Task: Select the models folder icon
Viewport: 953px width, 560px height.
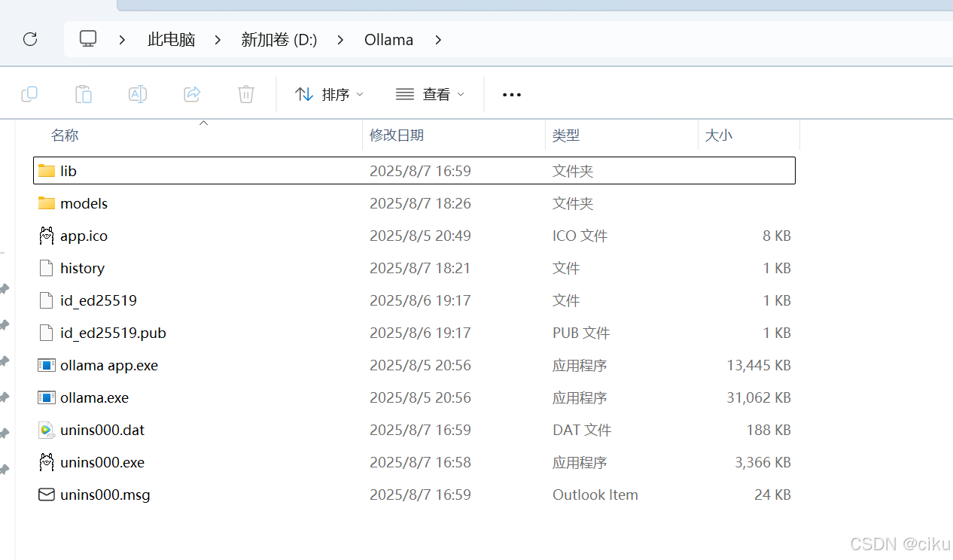Action: 47,203
